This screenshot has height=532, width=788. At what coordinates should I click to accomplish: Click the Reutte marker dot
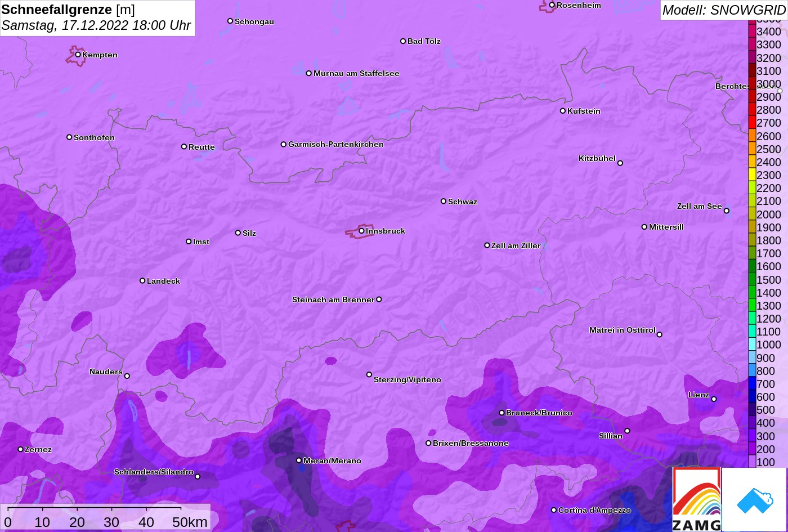(183, 146)
